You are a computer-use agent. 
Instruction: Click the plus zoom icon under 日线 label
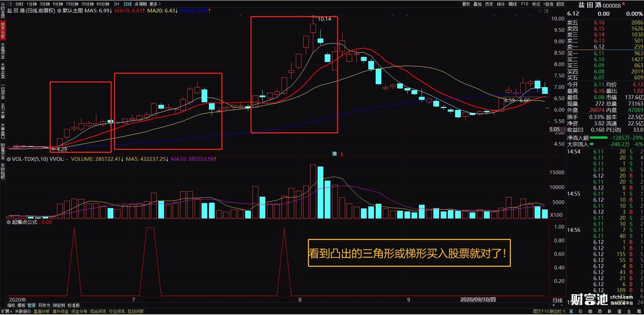tap(554, 305)
